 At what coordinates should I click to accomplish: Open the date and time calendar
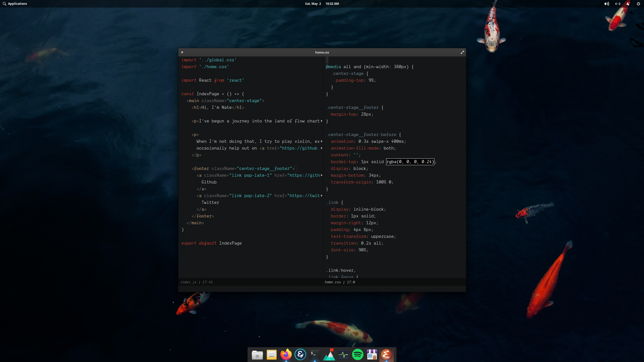click(322, 4)
